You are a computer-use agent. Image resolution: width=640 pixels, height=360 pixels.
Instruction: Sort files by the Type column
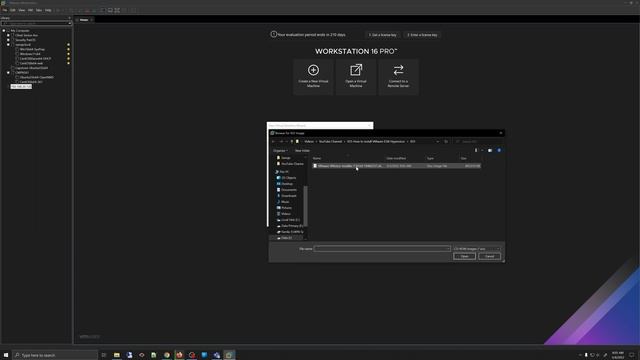[x=430, y=158]
